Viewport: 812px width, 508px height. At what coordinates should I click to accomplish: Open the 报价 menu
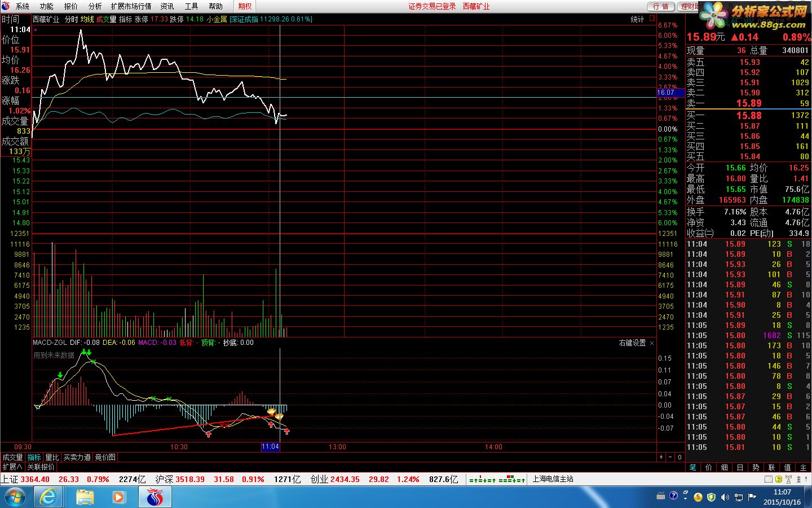pos(71,6)
